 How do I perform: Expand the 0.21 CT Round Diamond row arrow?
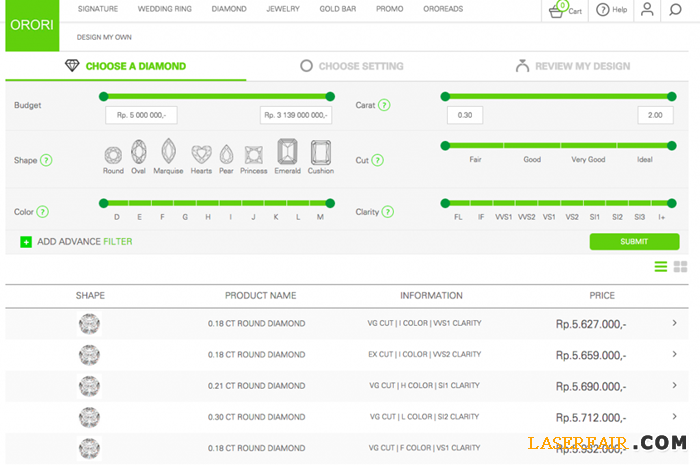point(674,386)
